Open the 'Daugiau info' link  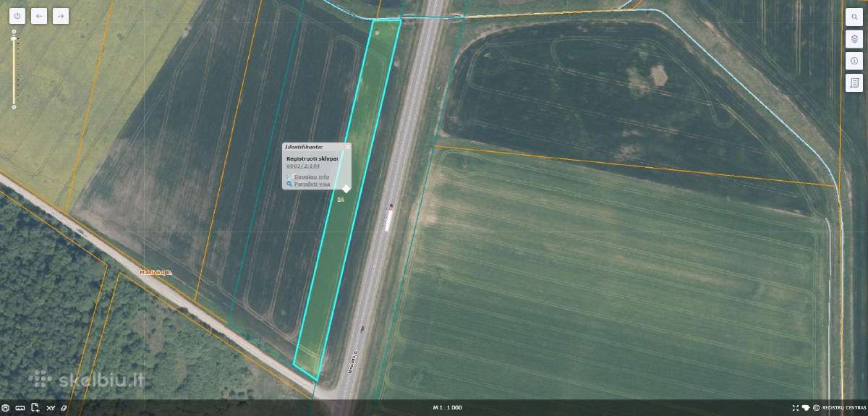tap(312, 177)
